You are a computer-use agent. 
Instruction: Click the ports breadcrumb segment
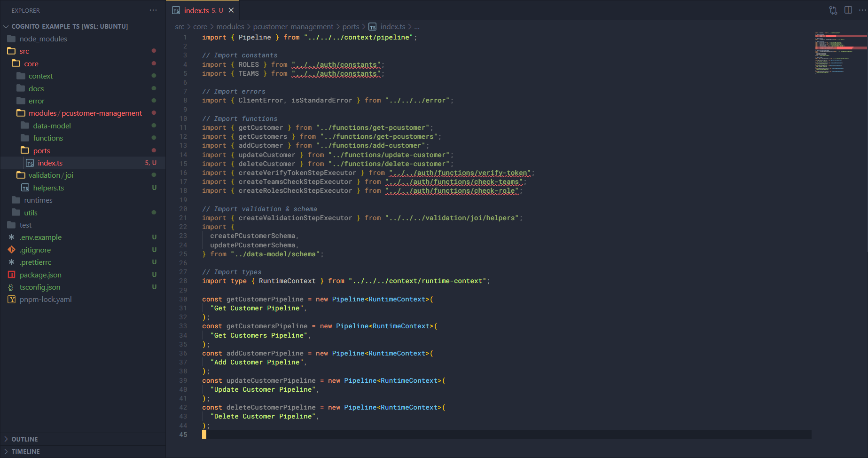click(x=351, y=27)
